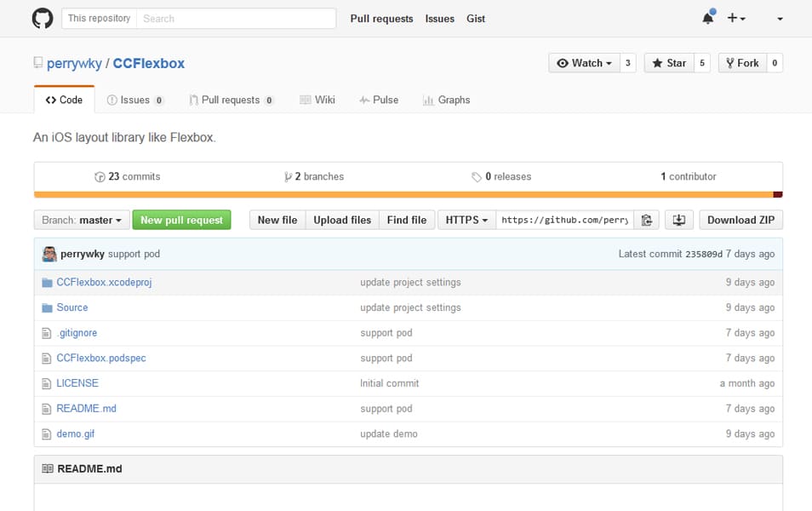The width and height of the screenshot is (812, 511).
Task: Open the Pulse tab
Action: pyautogui.click(x=379, y=100)
